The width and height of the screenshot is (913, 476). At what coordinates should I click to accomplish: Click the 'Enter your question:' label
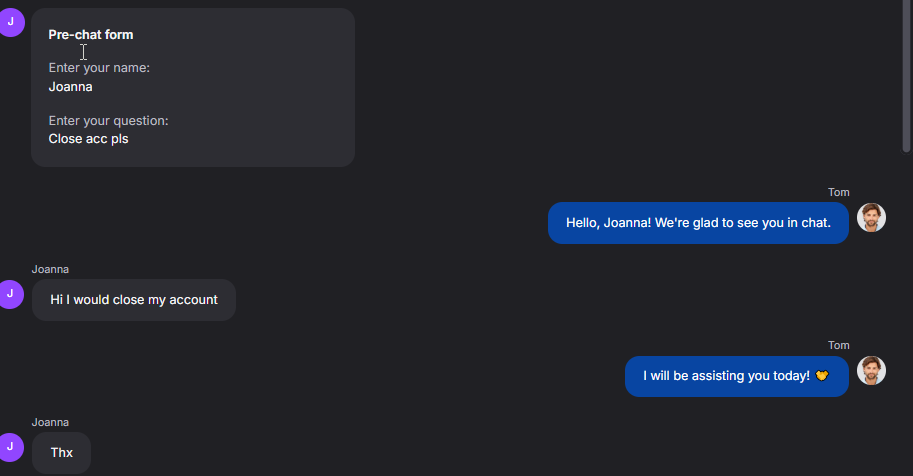(108, 121)
